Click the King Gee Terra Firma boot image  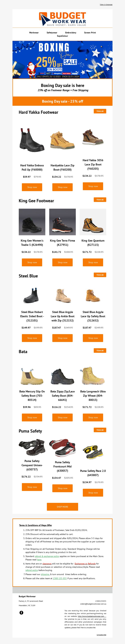(x=62, y=222)
